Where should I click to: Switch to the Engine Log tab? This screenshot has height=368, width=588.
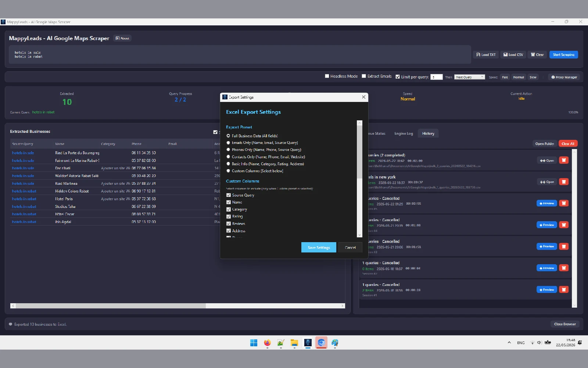point(404,134)
